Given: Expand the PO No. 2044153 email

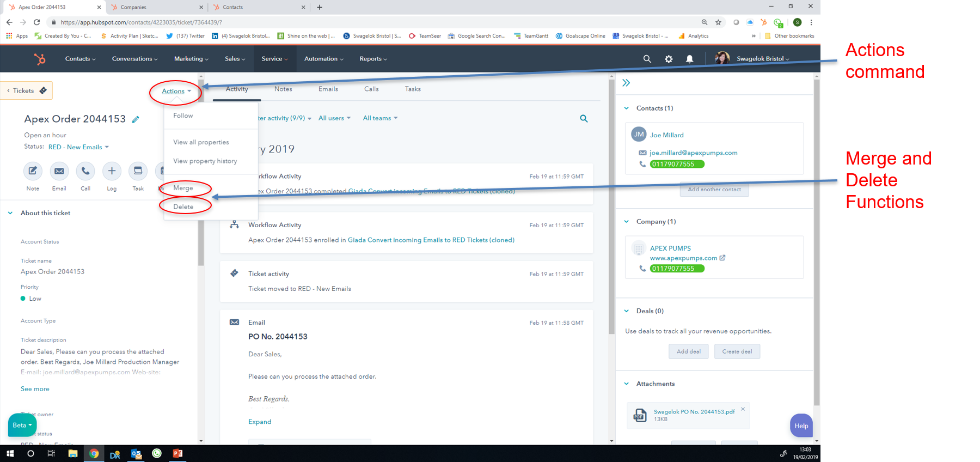Looking at the screenshot, I should [260, 422].
